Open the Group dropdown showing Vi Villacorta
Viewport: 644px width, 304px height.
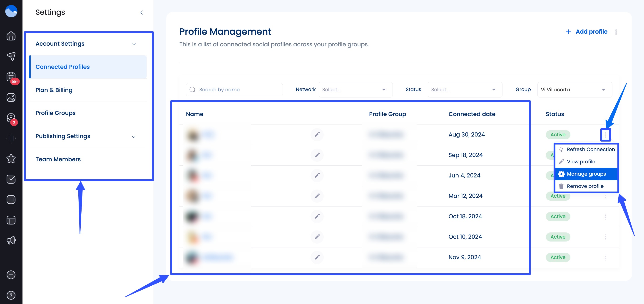tap(574, 90)
